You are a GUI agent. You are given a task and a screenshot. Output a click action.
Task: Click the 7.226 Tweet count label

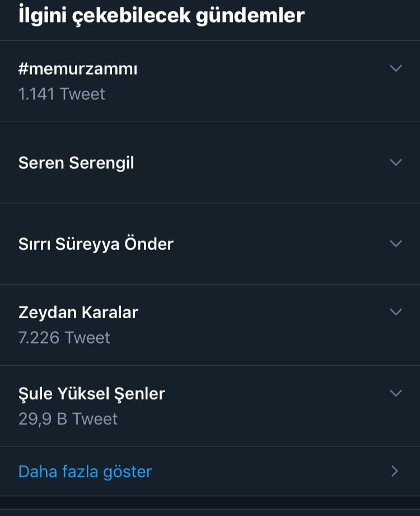[64, 338]
